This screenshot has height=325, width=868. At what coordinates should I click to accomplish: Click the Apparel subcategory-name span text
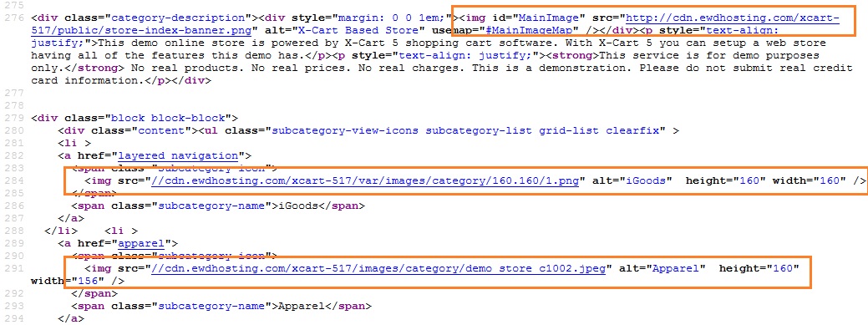301,306
